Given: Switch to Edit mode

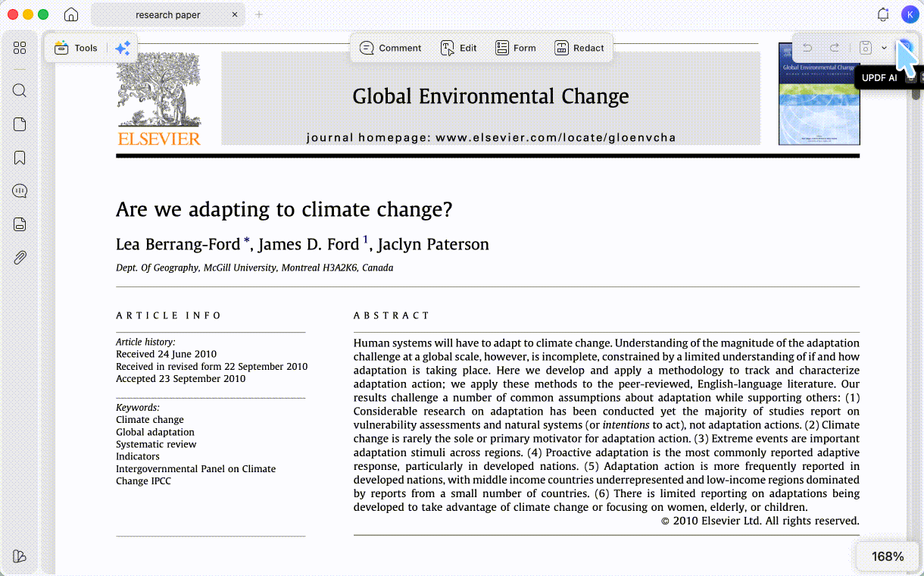Looking at the screenshot, I should [x=459, y=48].
